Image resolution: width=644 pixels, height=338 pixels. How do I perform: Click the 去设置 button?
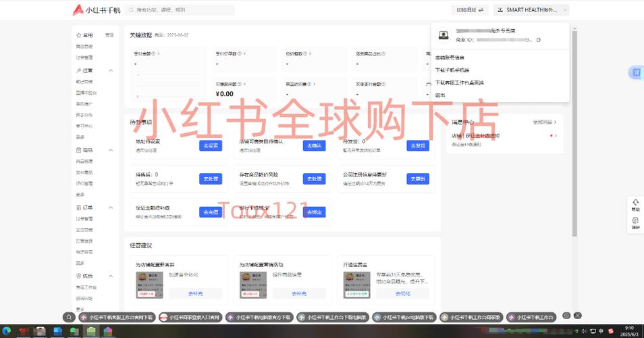click(x=211, y=145)
